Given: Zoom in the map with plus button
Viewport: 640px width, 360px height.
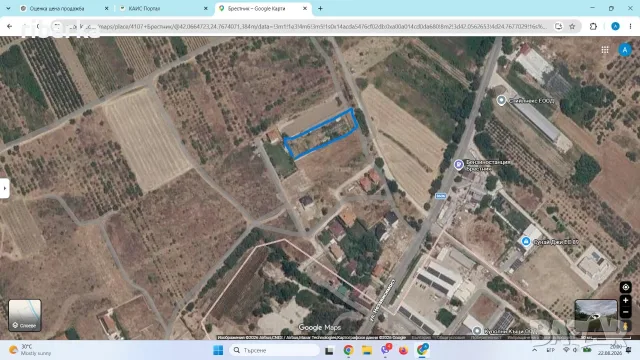Looking at the screenshot, I should [x=625, y=300].
